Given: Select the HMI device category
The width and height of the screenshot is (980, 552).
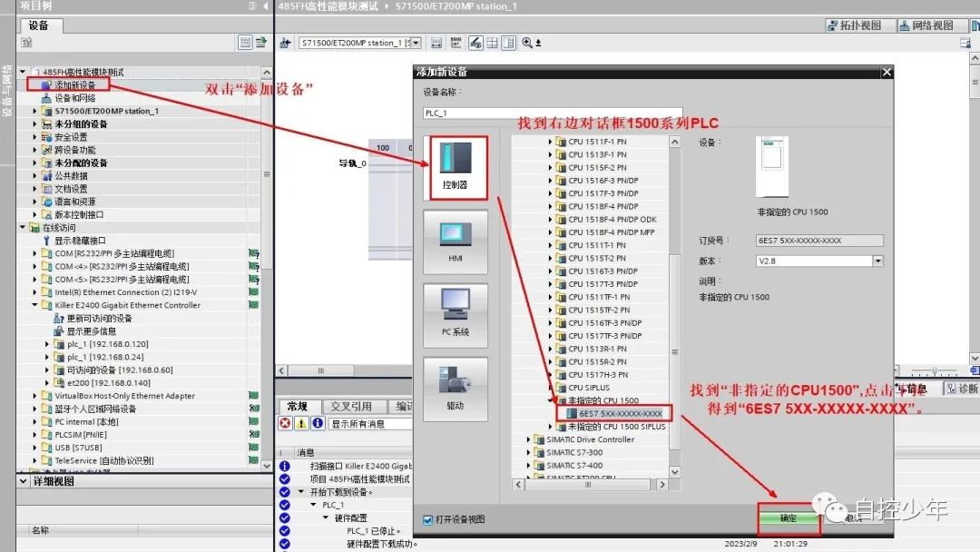Looking at the screenshot, I should tap(455, 241).
